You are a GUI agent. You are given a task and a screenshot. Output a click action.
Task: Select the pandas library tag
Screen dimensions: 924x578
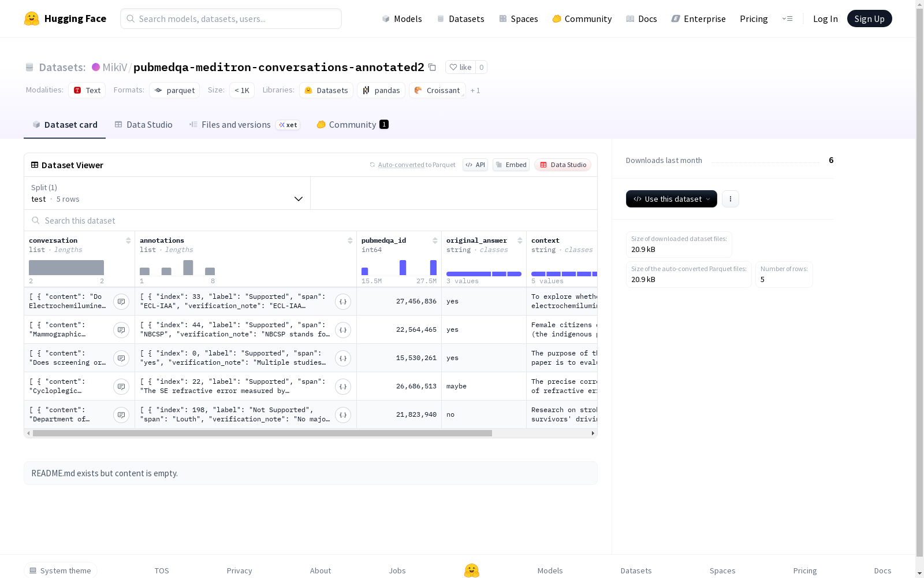pyautogui.click(x=381, y=90)
